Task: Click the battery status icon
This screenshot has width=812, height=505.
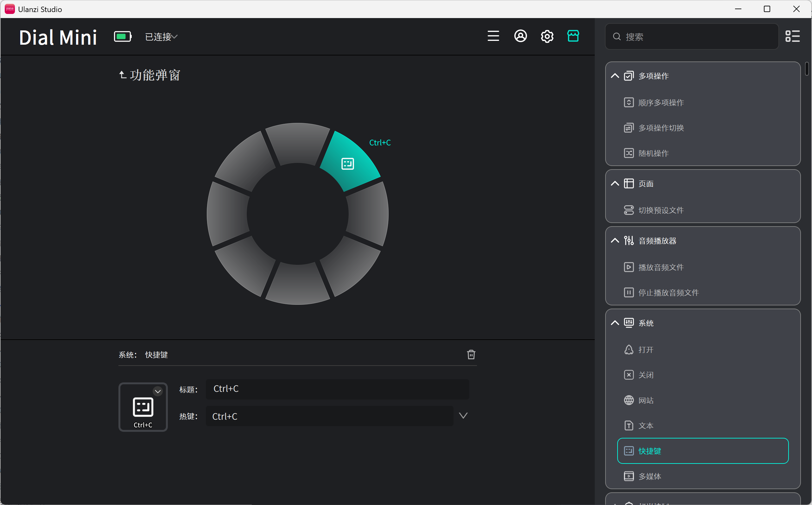Action: (x=123, y=36)
